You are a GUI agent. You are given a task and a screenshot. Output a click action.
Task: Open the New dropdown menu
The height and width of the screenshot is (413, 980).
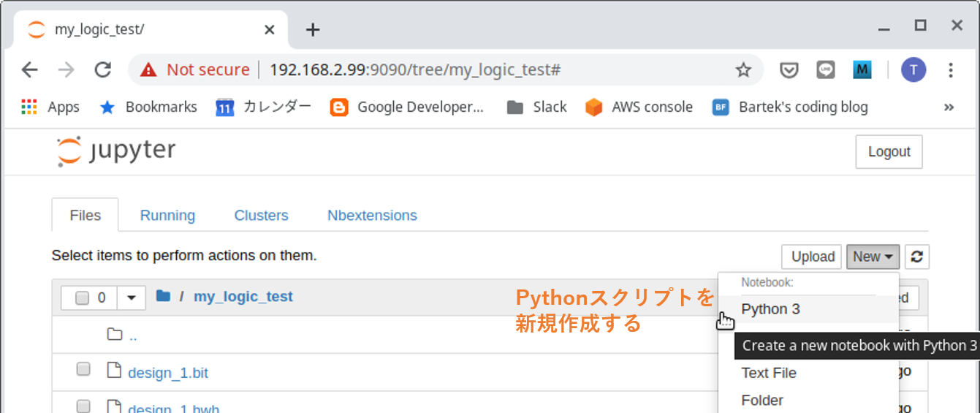873,257
